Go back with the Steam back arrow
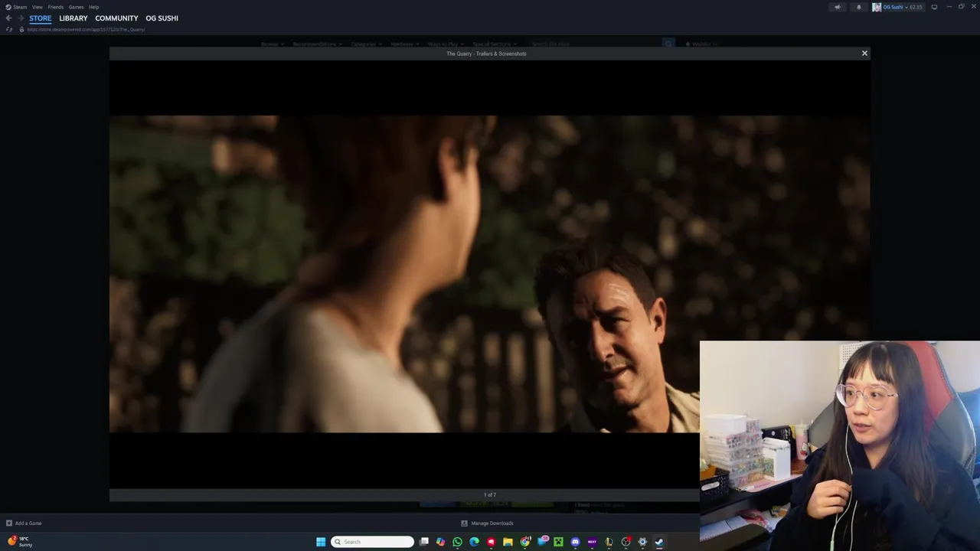This screenshot has width=980, height=551. [8, 18]
